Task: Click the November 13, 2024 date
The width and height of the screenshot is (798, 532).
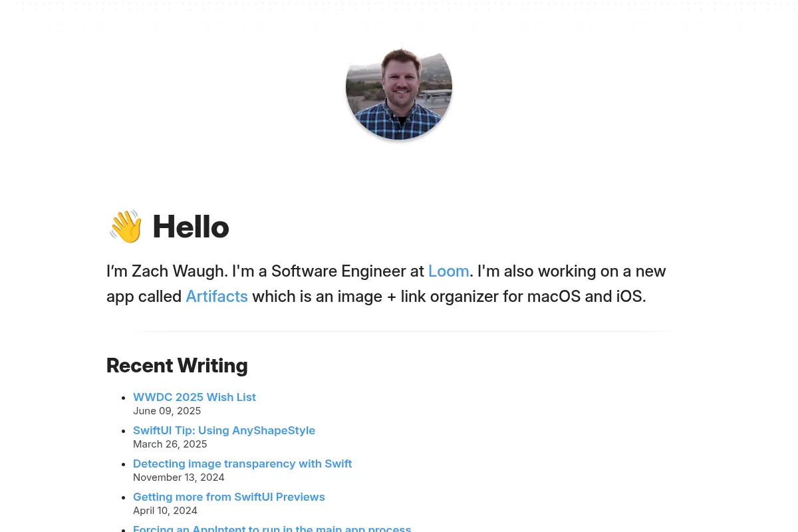Action: [x=179, y=477]
